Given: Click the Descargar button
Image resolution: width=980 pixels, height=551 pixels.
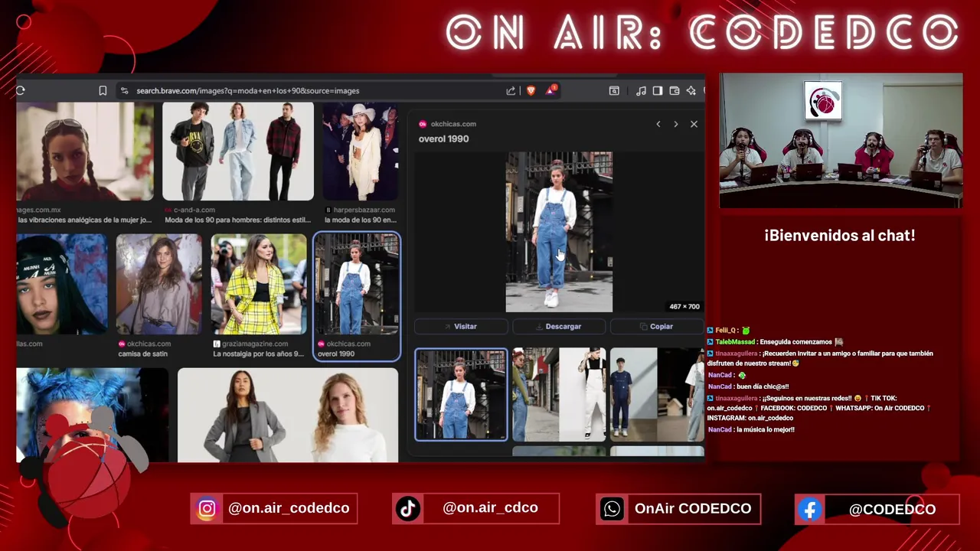Looking at the screenshot, I should [x=559, y=327].
